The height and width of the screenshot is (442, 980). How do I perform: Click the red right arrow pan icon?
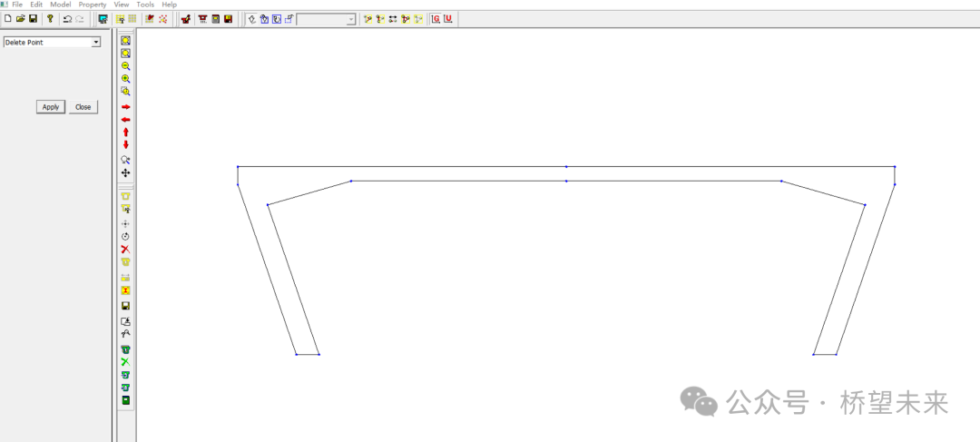point(125,107)
